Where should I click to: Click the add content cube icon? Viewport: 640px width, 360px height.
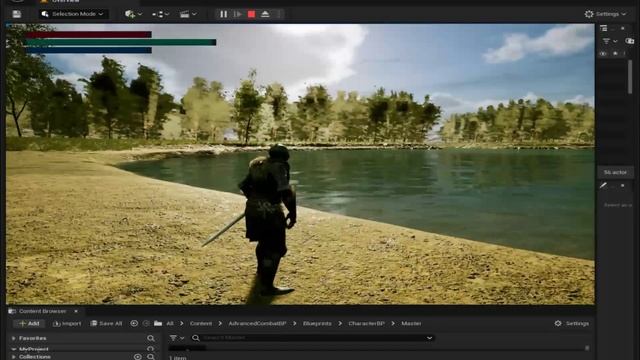click(x=130, y=14)
